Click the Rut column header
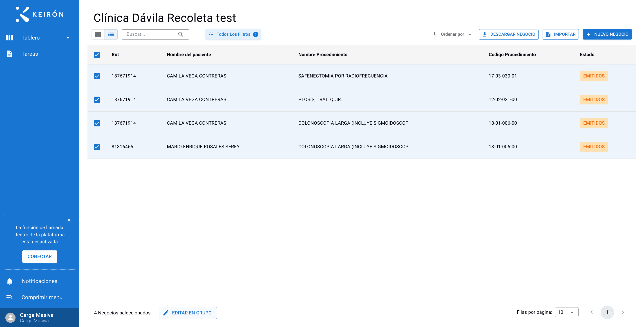This screenshot has width=644, height=327. coord(115,54)
